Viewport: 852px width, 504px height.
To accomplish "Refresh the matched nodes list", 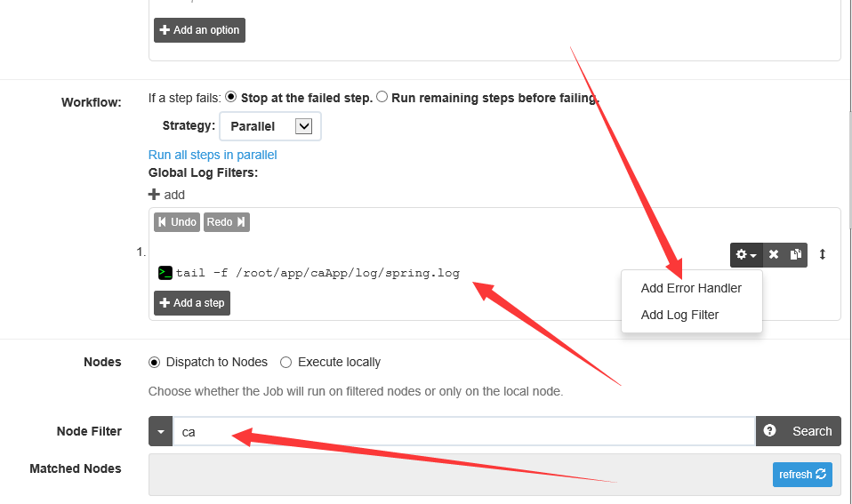I will point(803,475).
